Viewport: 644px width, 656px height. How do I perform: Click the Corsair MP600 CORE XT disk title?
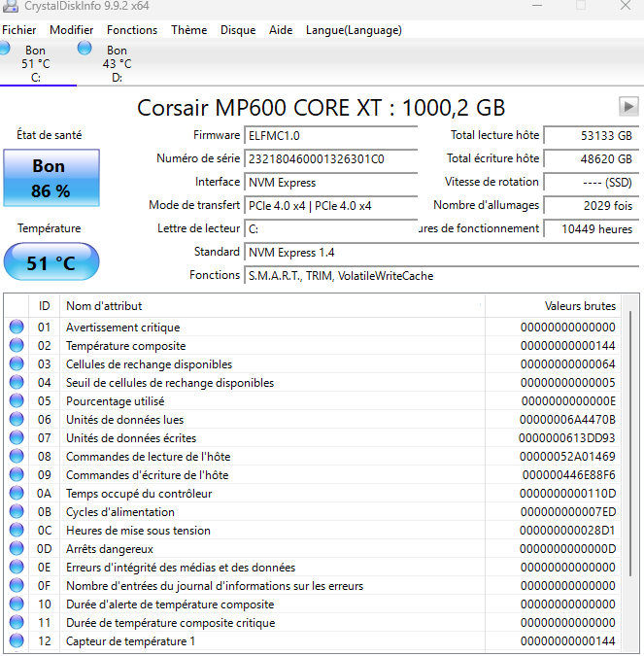(321, 108)
